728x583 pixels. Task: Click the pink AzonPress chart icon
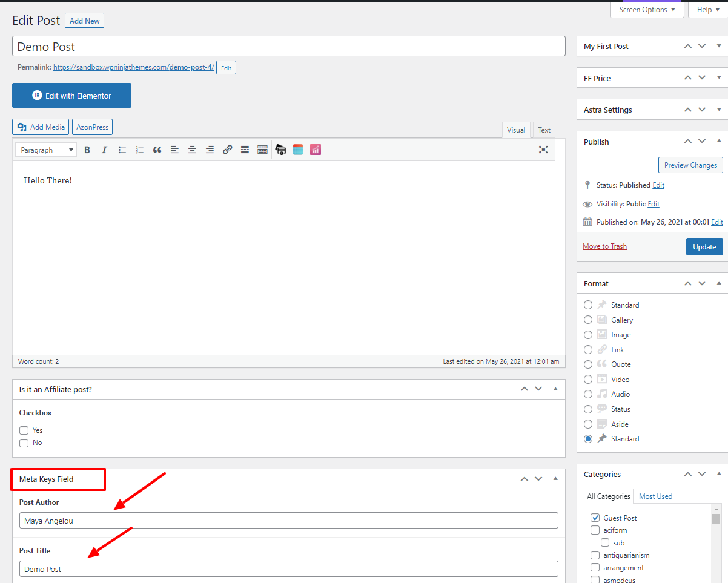pos(315,150)
